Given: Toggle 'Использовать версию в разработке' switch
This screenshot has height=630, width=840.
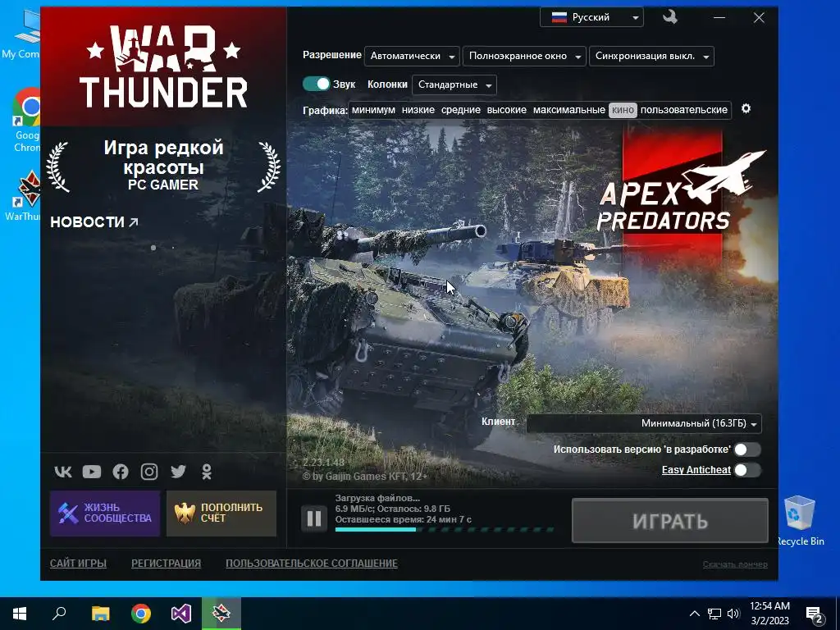Looking at the screenshot, I should [x=746, y=450].
